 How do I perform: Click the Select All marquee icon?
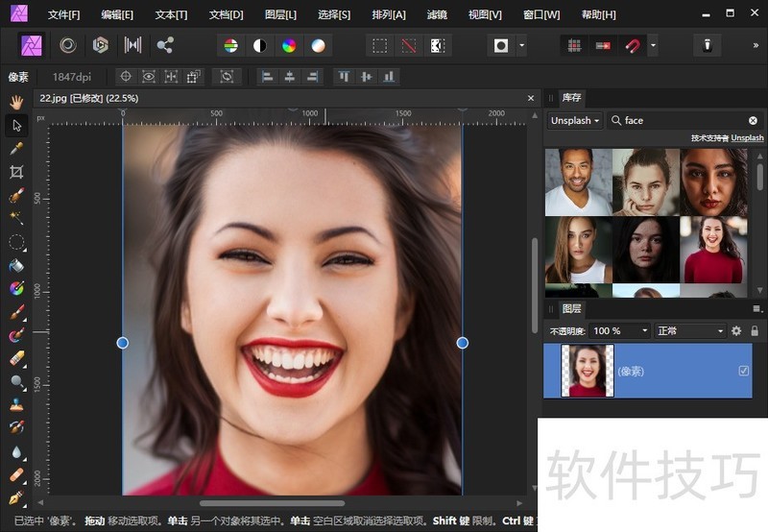tap(379, 46)
